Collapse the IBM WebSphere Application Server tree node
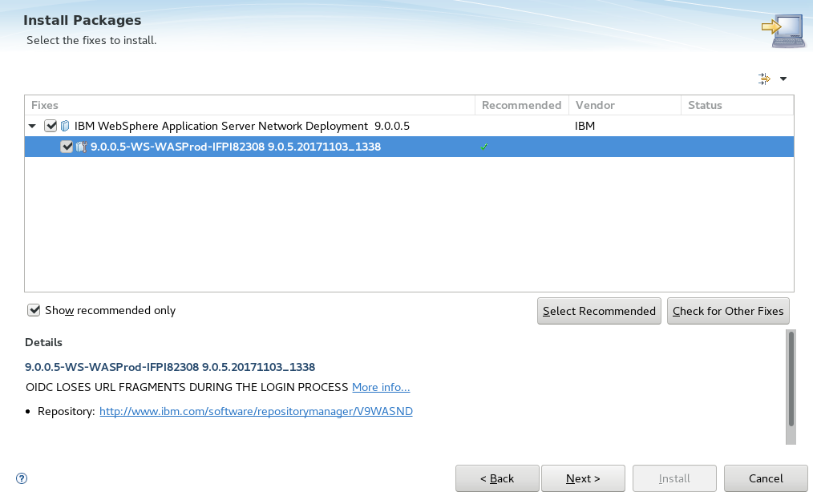Viewport: 813px width, 504px height. pos(32,126)
